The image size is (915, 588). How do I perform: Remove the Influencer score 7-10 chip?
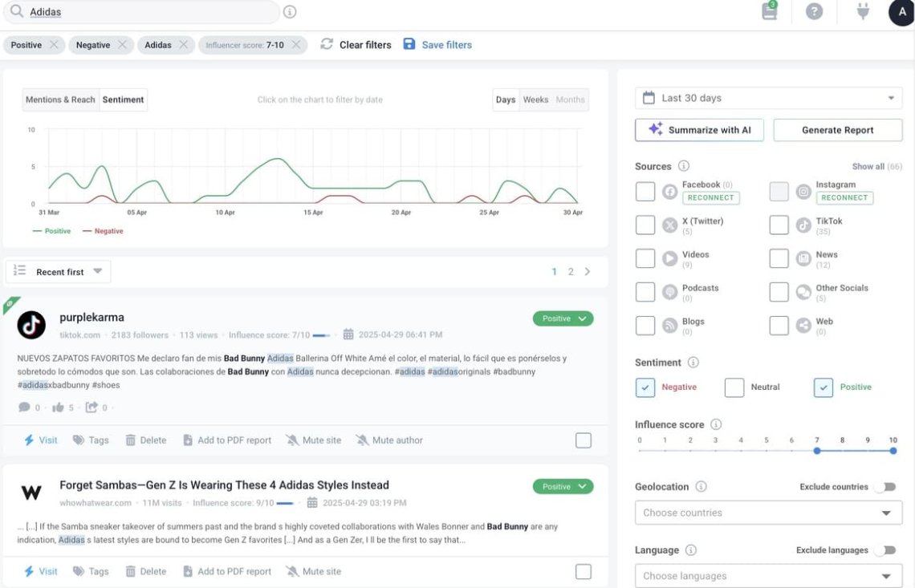pos(296,45)
